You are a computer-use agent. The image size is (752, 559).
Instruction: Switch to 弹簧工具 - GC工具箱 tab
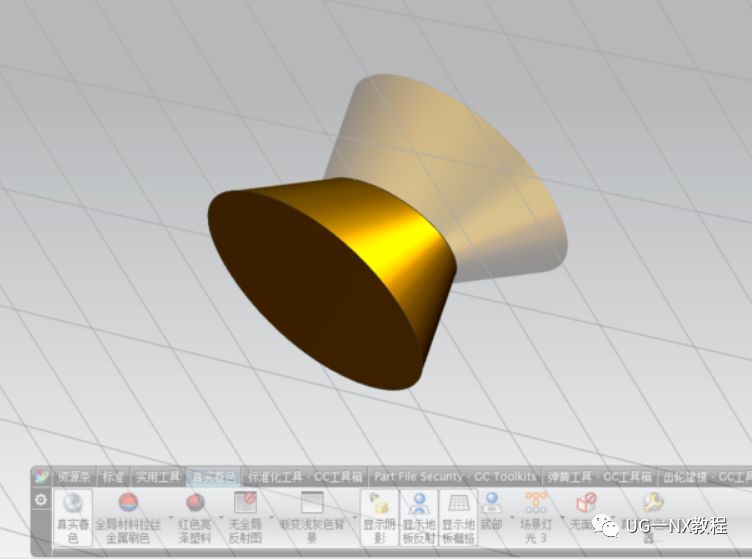click(599, 477)
